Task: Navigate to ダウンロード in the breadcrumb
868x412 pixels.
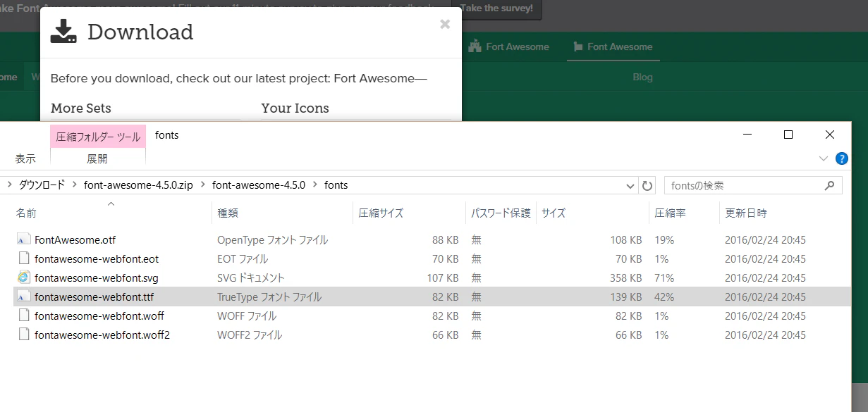Action: (x=42, y=185)
